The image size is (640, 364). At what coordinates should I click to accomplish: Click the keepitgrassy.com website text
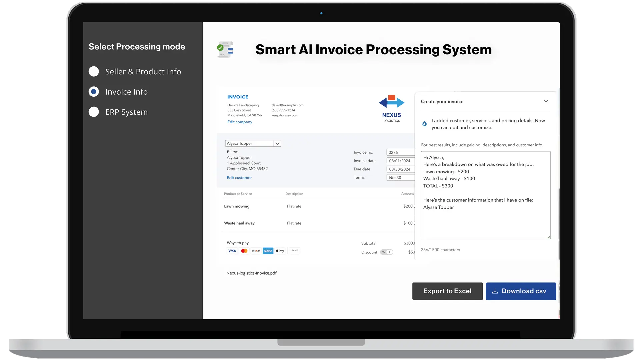(x=285, y=115)
